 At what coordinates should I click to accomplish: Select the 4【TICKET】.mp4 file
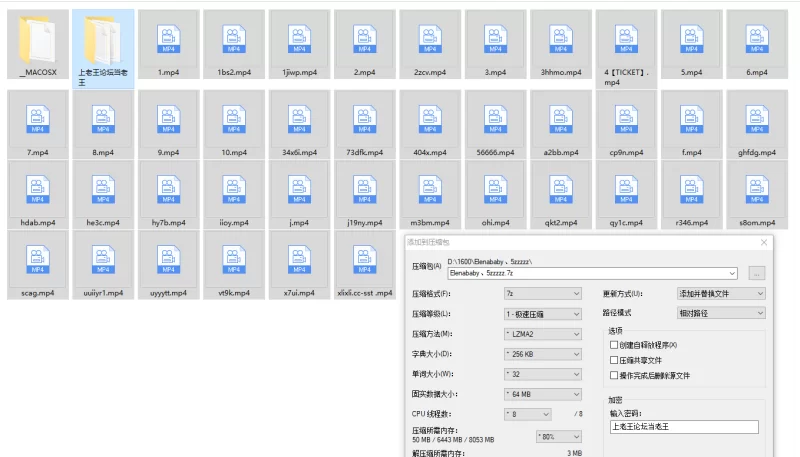point(626,49)
